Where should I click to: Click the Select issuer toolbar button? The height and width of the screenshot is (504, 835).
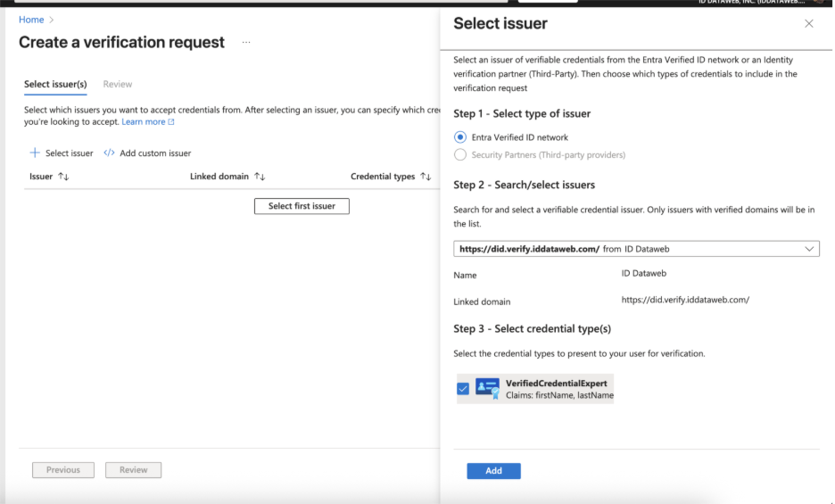point(62,153)
